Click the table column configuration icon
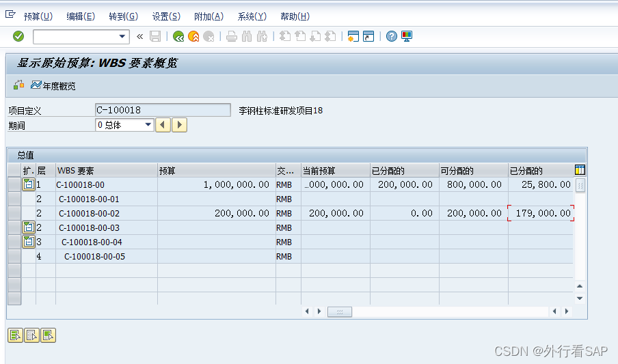This screenshot has height=364, width=618. pos(580,170)
